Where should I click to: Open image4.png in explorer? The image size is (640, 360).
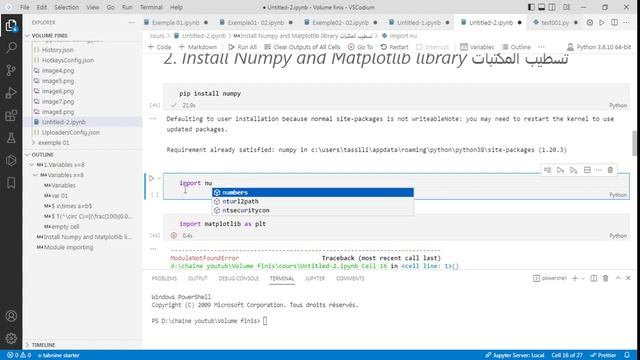pyautogui.click(x=58, y=71)
